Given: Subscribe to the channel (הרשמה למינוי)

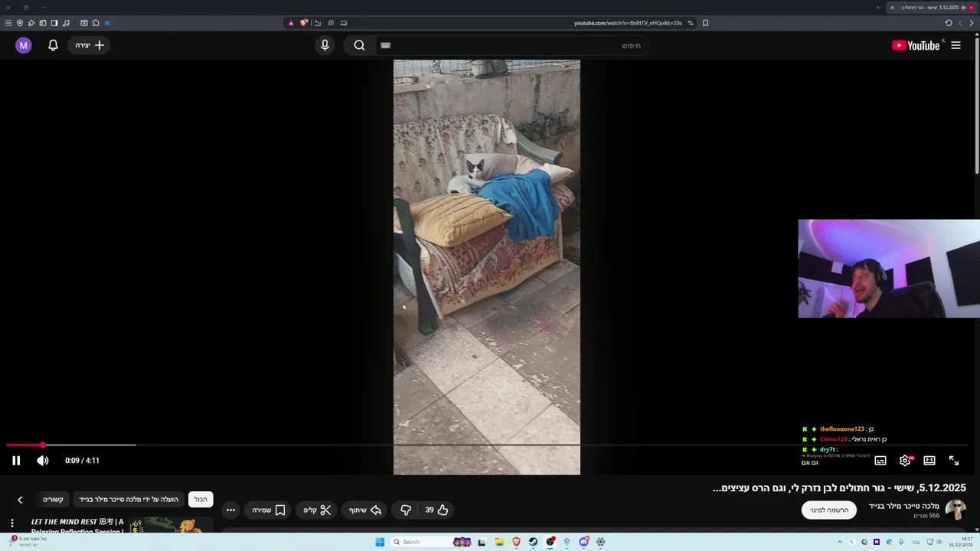Looking at the screenshot, I should click(x=829, y=510).
